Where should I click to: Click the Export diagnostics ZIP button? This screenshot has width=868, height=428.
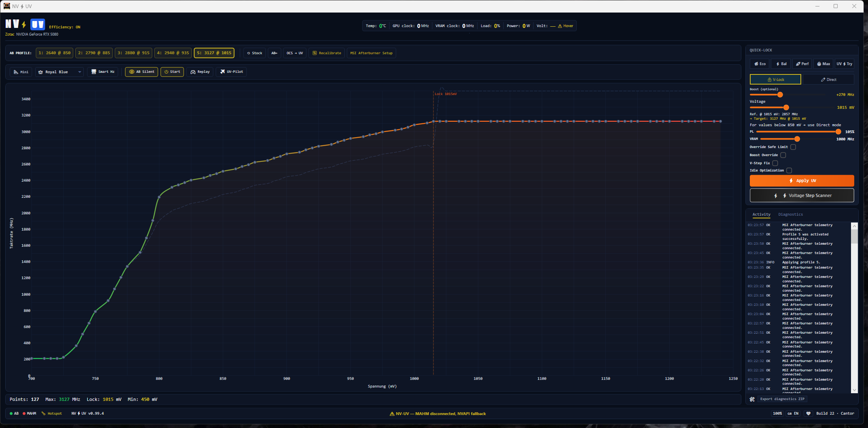click(782, 399)
